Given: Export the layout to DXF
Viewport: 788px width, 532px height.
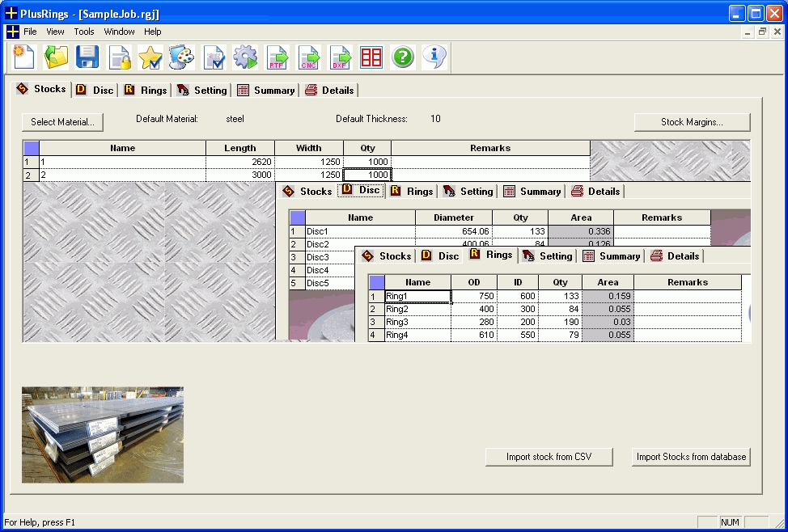Looking at the screenshot, I should point(340,57).
